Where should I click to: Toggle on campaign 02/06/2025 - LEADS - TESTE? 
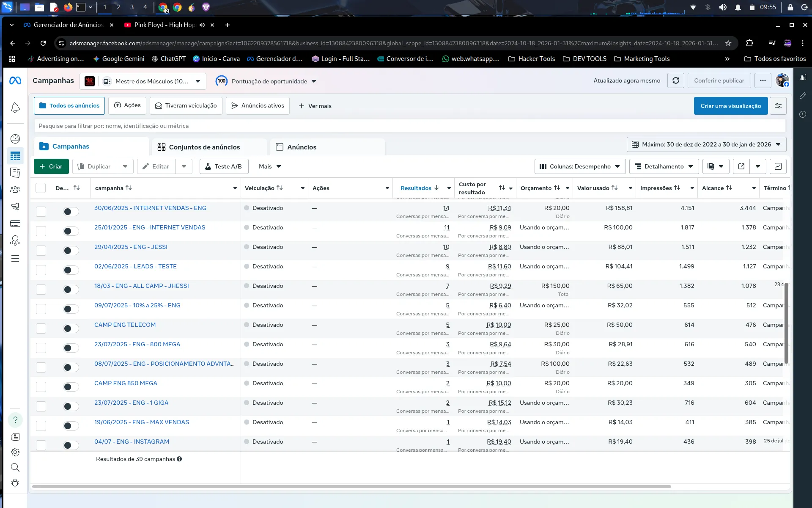point(71,270)
